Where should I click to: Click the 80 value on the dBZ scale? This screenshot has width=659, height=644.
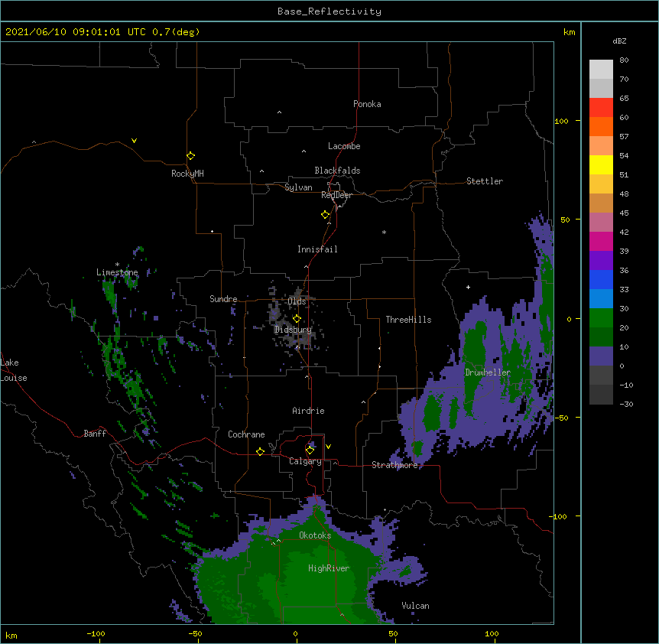pos(624,60)
